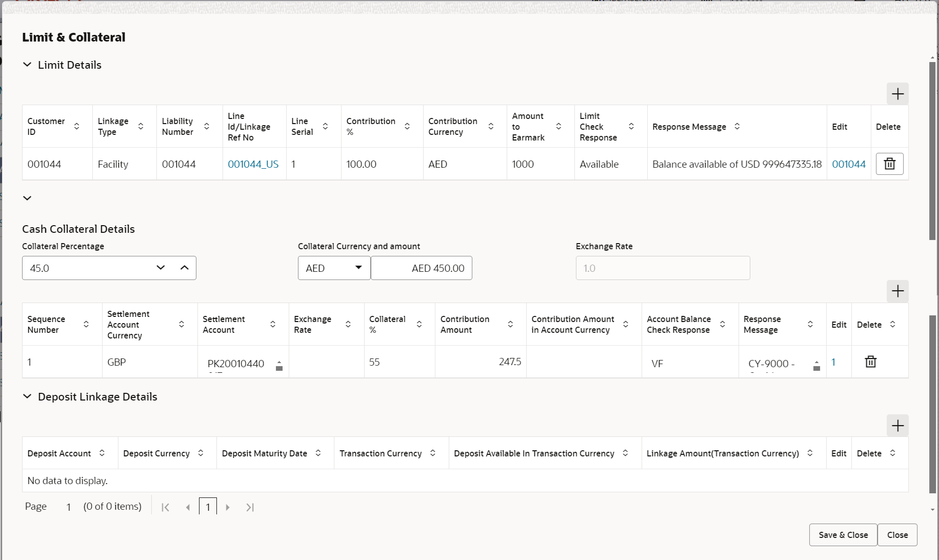Sort by the Contribution Amount column

tap(510, 324)
